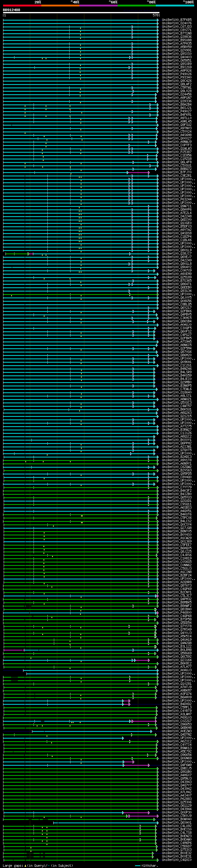Click hit label UniRef100_A9NWJ9
This screenshot has height=868, width=197.
pos(177,142)
